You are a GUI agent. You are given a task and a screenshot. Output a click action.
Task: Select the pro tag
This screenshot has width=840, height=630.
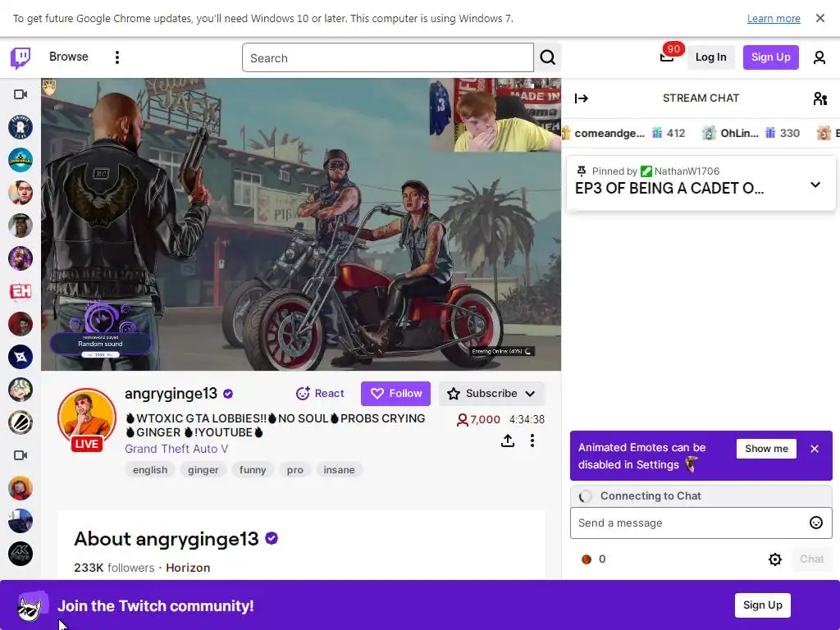(294, 470)
